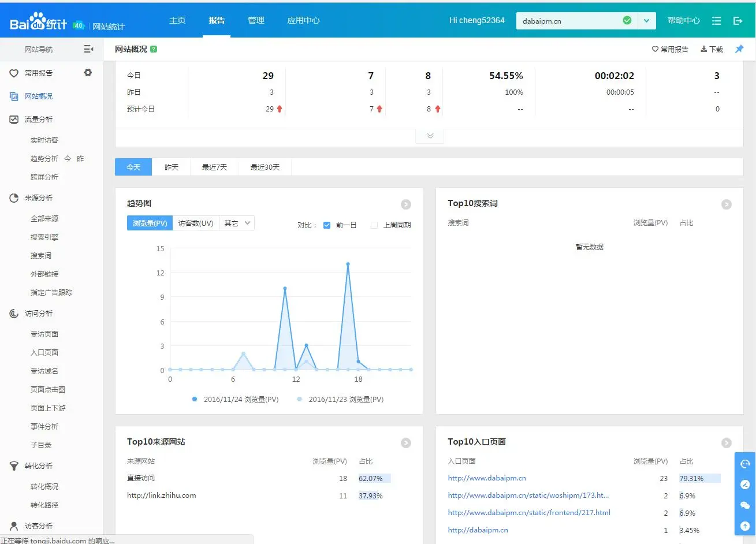The width and height of the screenshot is (756, 544).
Task: Open the customer service headset floating icon
Action: click(745, 464)
